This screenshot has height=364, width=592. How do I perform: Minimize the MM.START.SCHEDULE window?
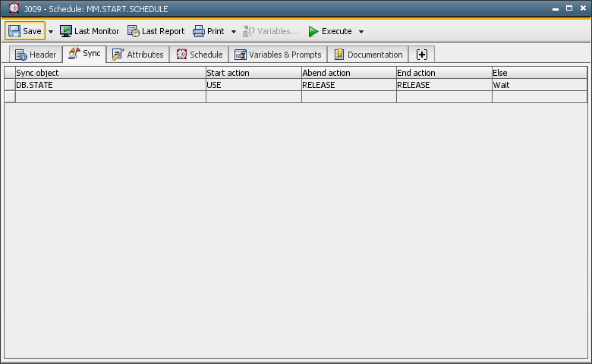tap(556, 8)
